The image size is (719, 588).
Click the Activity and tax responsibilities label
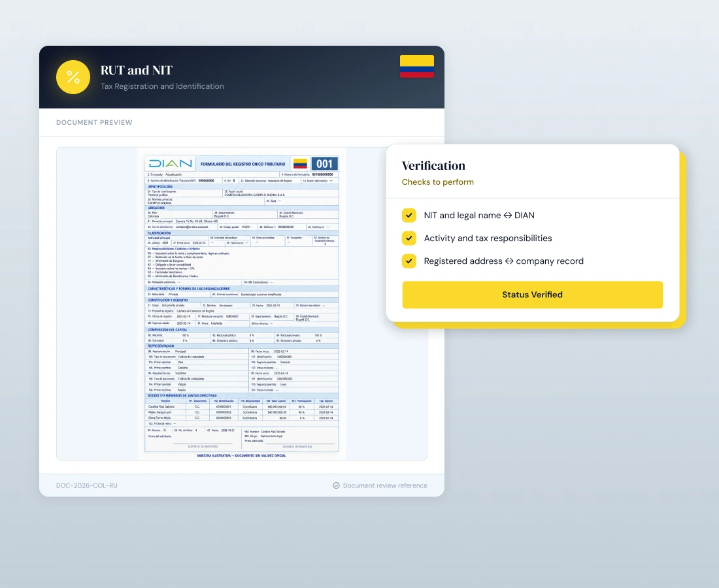click(488, 238)
